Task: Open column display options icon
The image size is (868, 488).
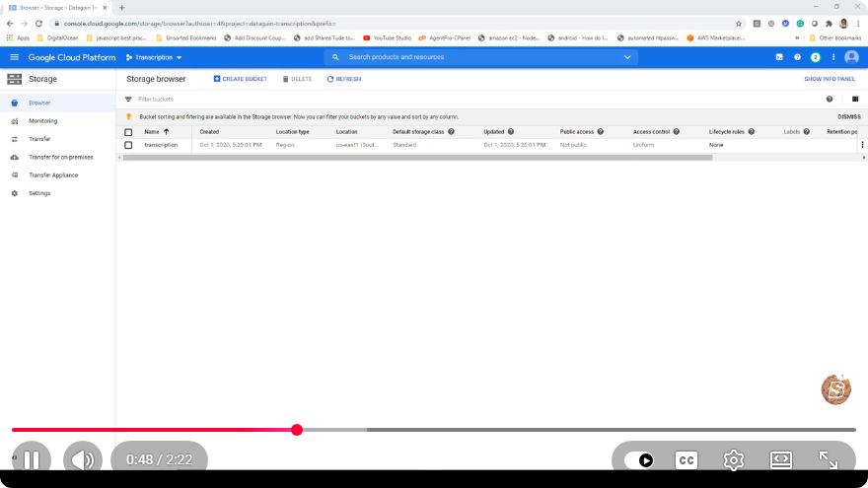Action: [855, 99]
